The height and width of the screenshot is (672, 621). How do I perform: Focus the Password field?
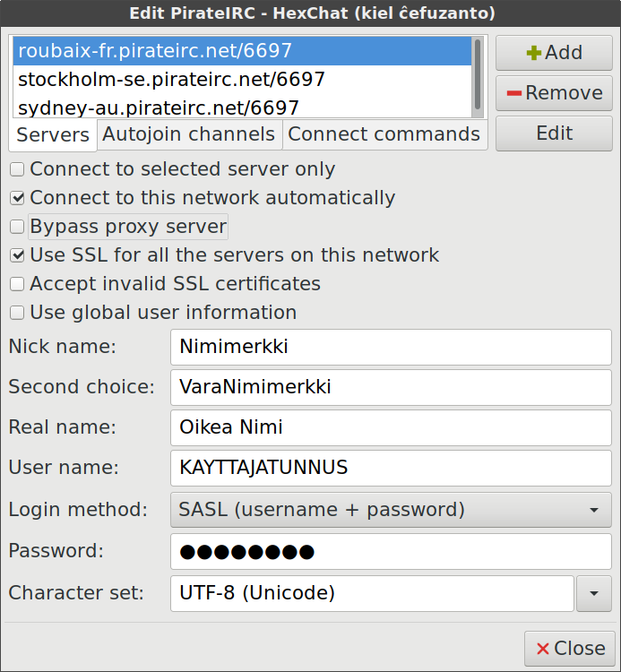(390, 551)
